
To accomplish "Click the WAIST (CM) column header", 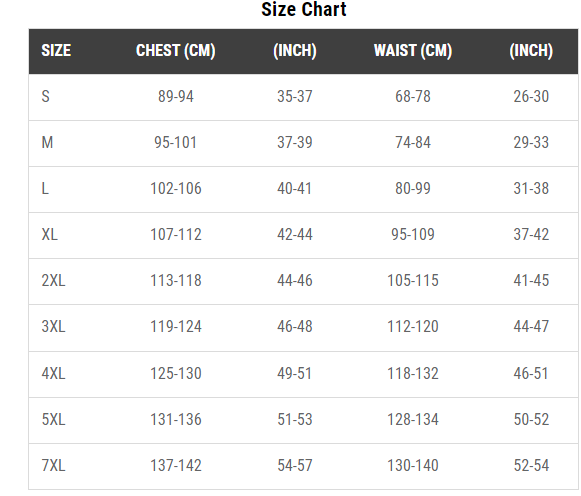I will tap(413, 51).
